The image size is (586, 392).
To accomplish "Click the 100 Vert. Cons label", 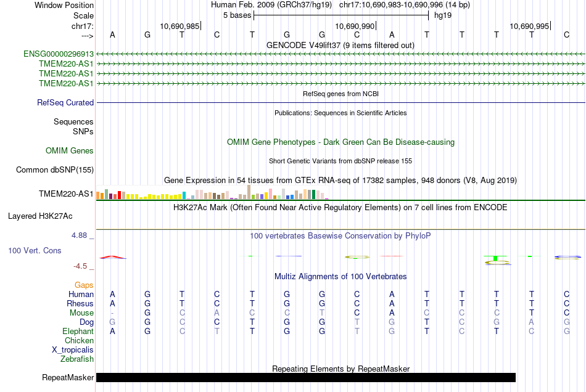I will 35,250.
